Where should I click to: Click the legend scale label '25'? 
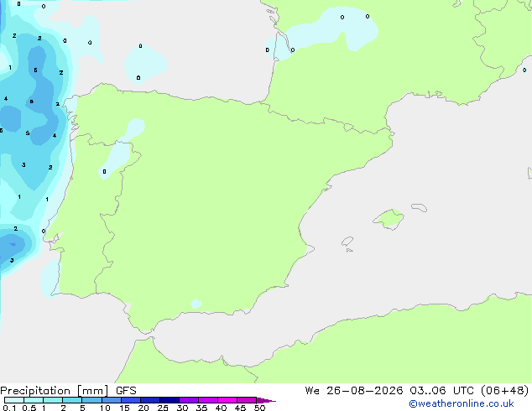(x=163, y=408)
